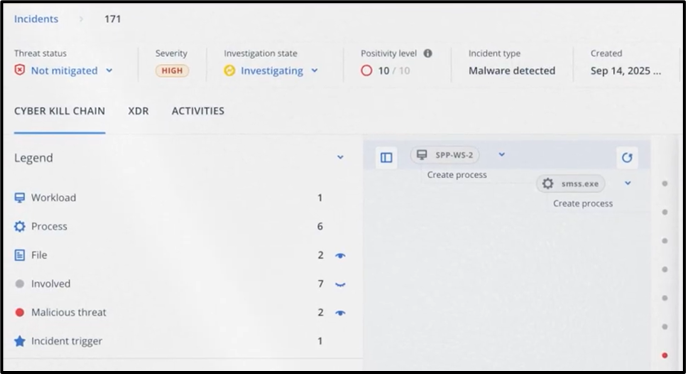Click Create process label under smss.exe
The image size is (686, 374).
pyautogui.click(x=583, y=203)
